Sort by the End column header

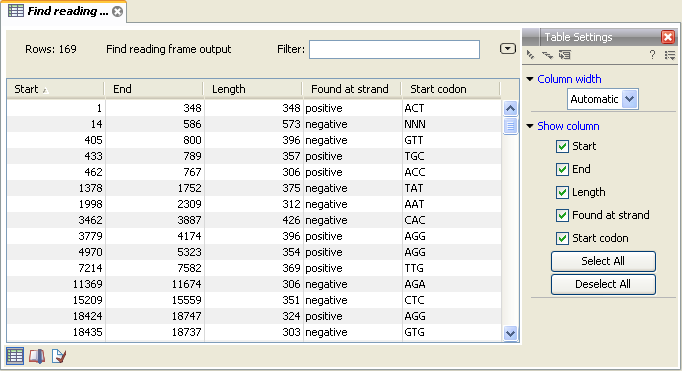(154, 89)
